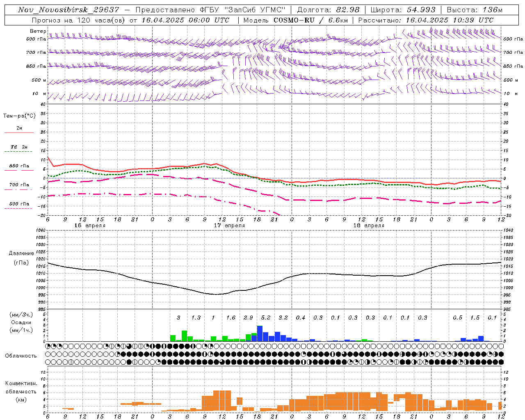
Task: Click the 16 апреля date label
Action: 90,226
